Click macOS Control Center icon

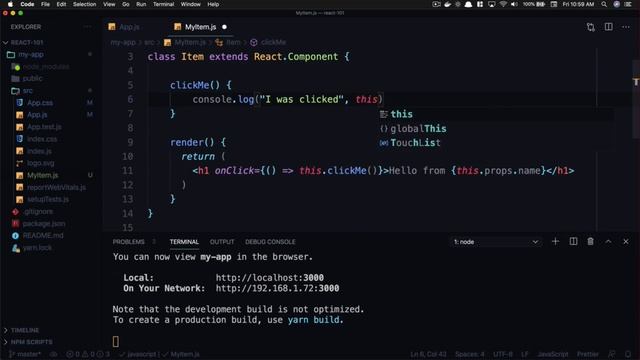pos(628,4)
